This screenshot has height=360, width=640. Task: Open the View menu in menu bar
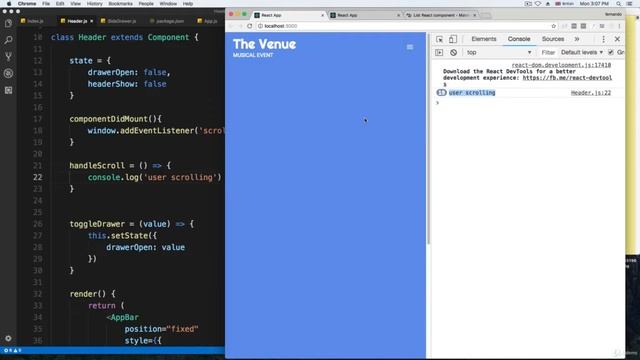coord(76,4)
